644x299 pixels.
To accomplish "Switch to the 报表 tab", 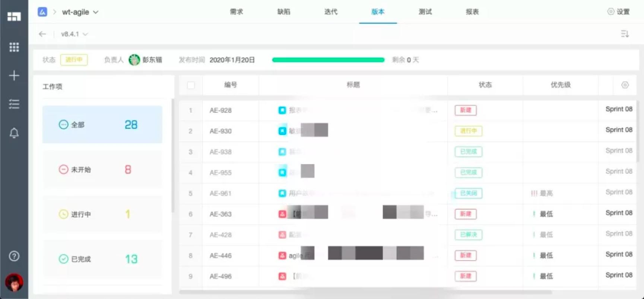I will [472, 12].
